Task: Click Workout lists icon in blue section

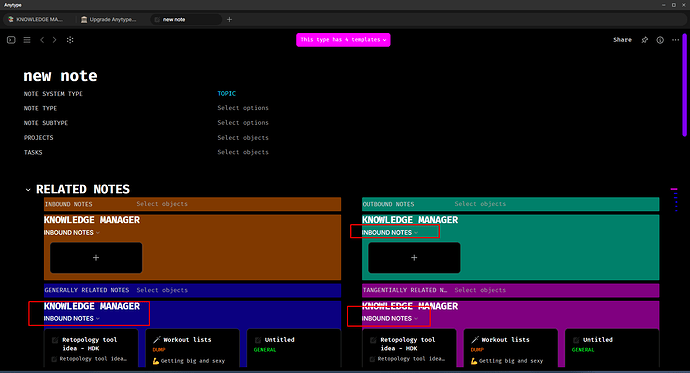Action: pyautogui.click(x=157, y=340)
